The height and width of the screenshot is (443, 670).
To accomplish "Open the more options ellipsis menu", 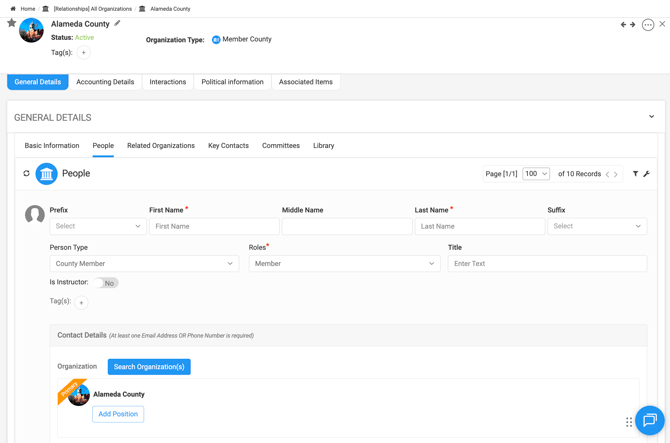I will (x=648, y=25).
